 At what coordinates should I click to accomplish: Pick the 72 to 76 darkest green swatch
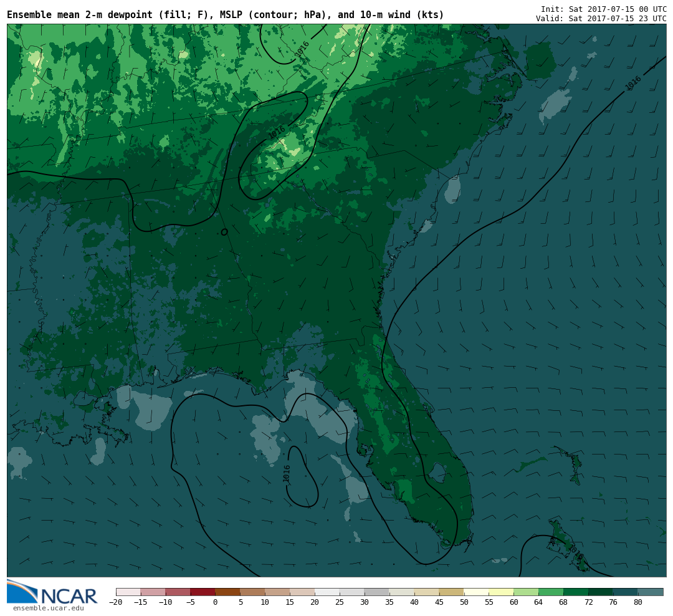[x=601, y=592]
